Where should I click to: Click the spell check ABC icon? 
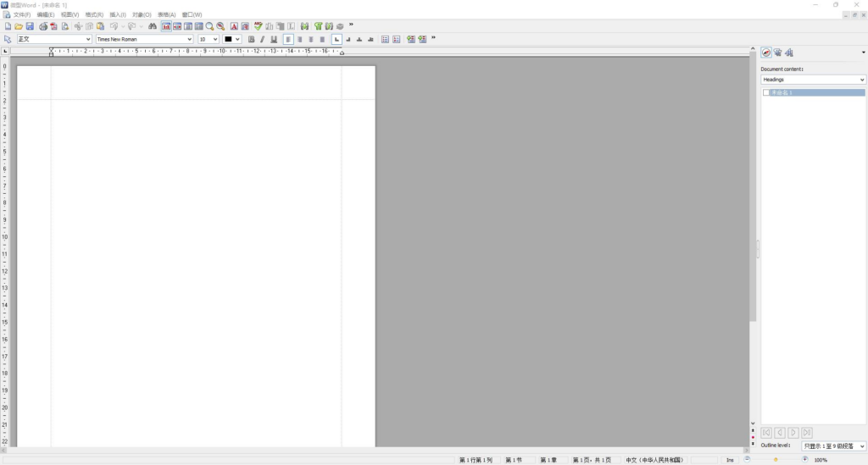tap(258, 26)
